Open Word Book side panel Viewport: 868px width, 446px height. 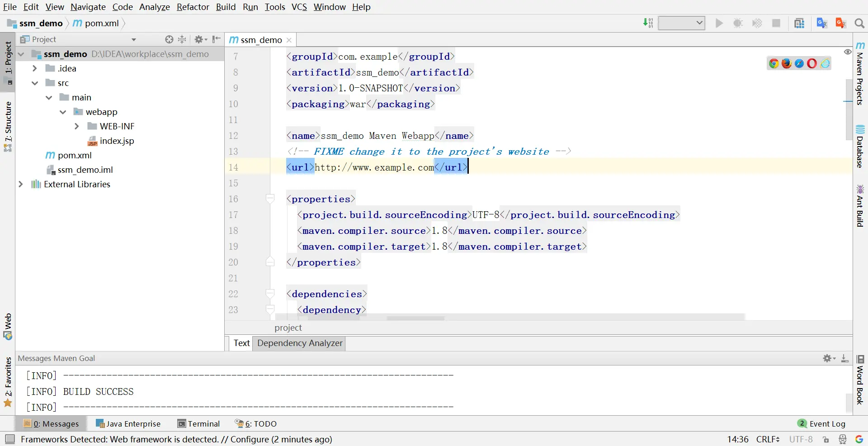click(x=860, y=380)
